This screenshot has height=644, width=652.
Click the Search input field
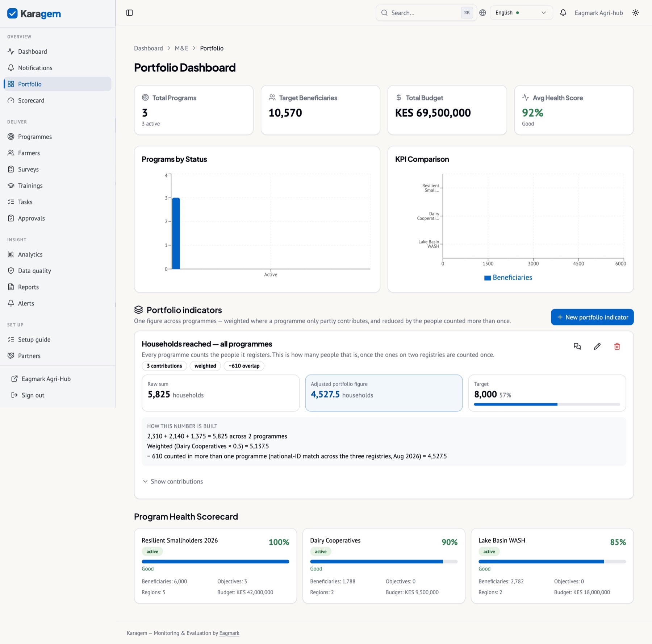coord(426,13)
